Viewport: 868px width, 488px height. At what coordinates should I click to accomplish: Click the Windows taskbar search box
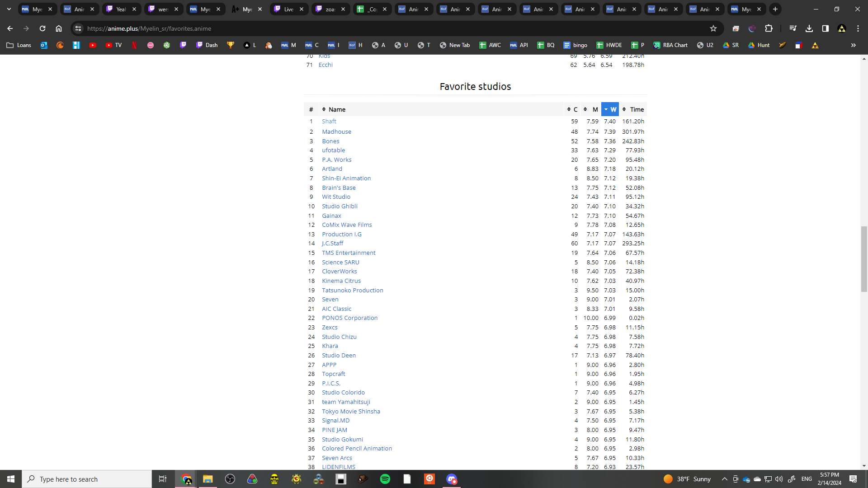[x=87, y=479]
